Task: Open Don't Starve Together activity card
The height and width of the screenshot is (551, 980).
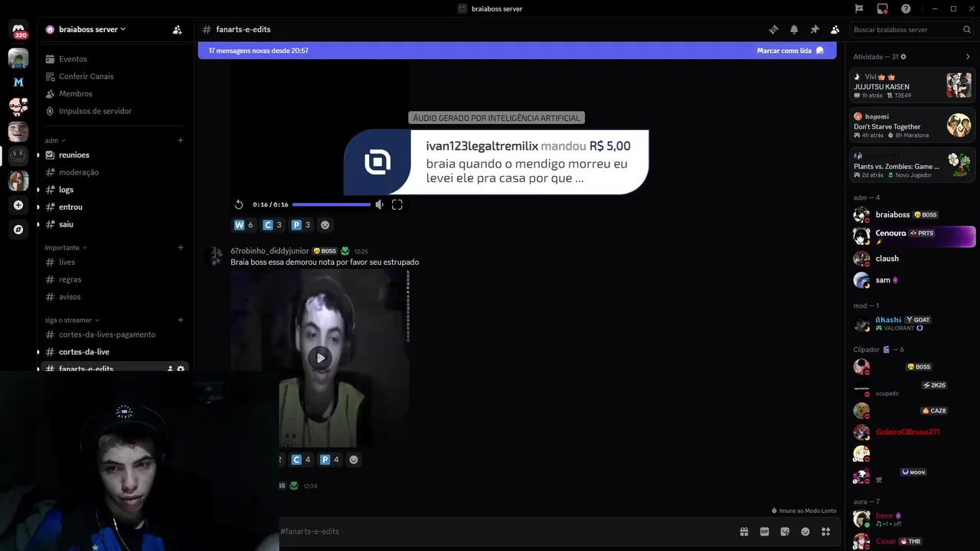Action: tap(912, 125)
